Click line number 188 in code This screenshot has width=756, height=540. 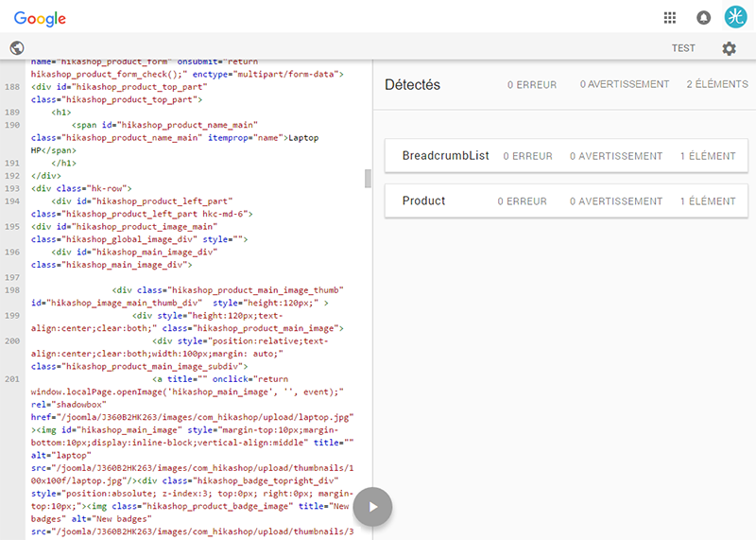pyautogui.click(x=12, y=87)
